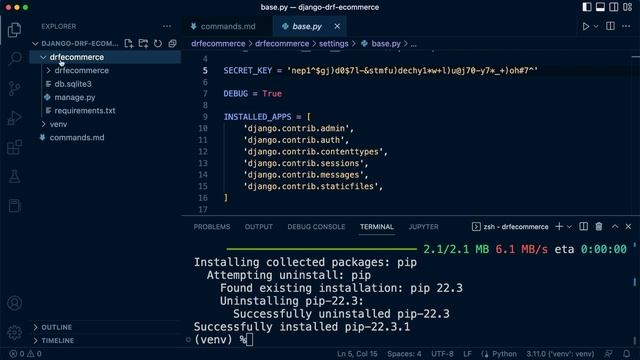Open the Accounts menu icon
Screen dimensions: 640x360
click(x=14, y=303)
